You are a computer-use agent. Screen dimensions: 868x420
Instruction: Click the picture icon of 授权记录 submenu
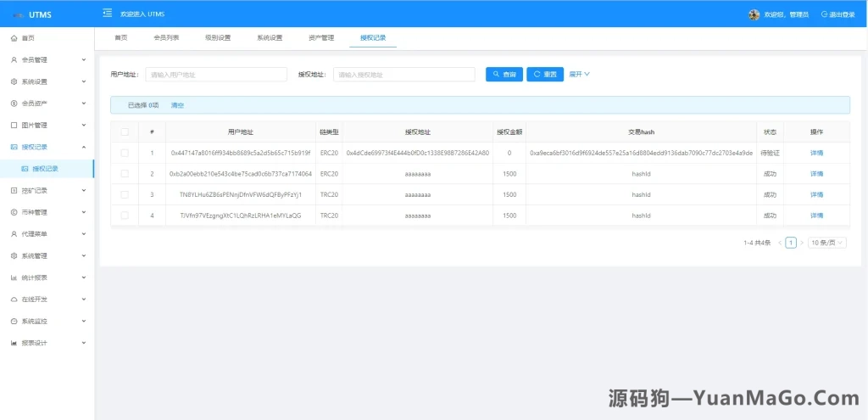tap(25, 169)
